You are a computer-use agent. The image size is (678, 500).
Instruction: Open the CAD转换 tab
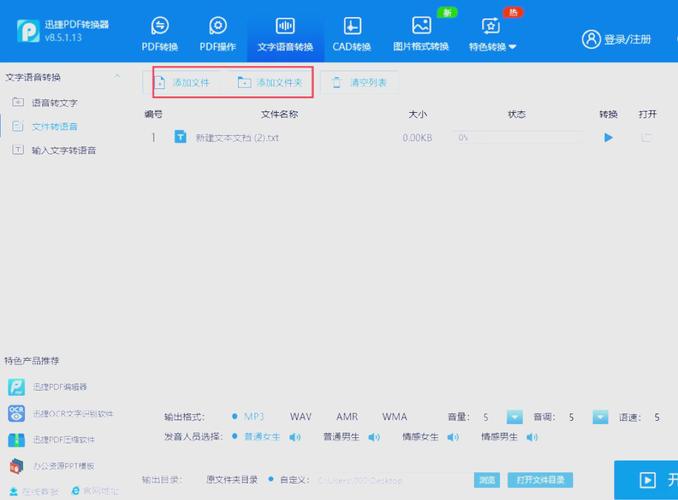pos(352,34)
